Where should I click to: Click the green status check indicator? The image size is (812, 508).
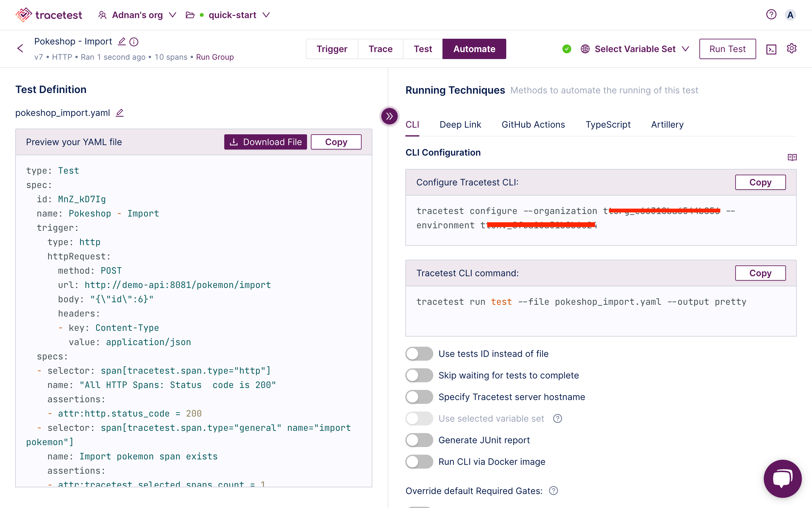coord(567,49)
